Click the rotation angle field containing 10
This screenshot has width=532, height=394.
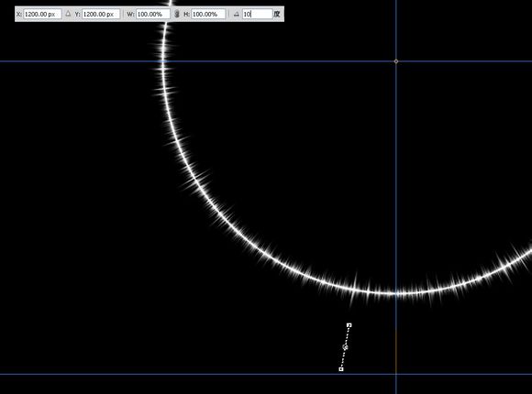257,14
